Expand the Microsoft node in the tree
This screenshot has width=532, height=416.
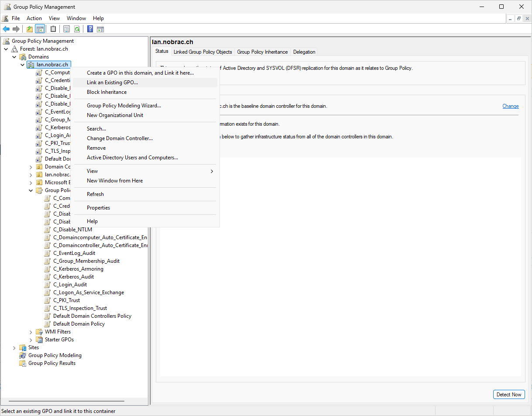[x=31, y=182]
